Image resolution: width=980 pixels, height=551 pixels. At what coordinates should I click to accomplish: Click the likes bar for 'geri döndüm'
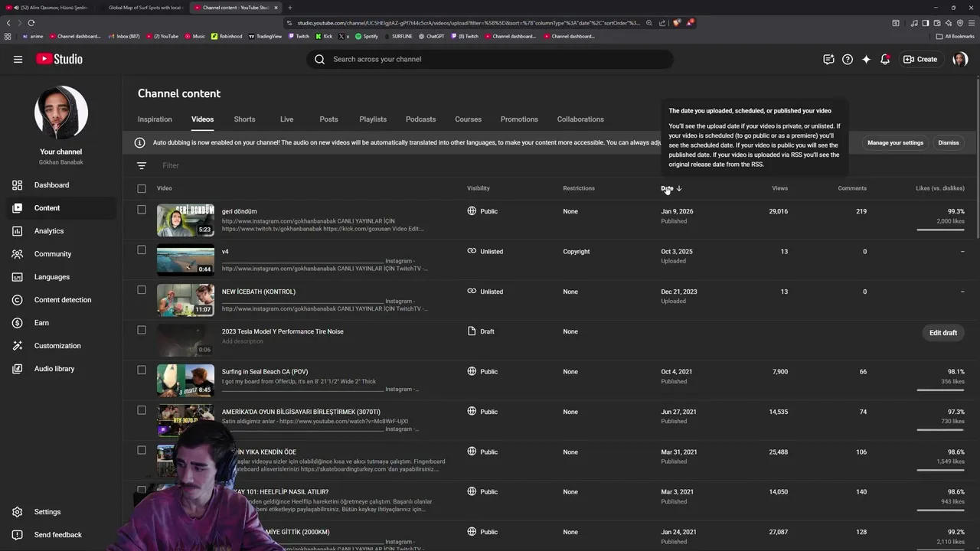pyautogui.click(x=940, y=230)
